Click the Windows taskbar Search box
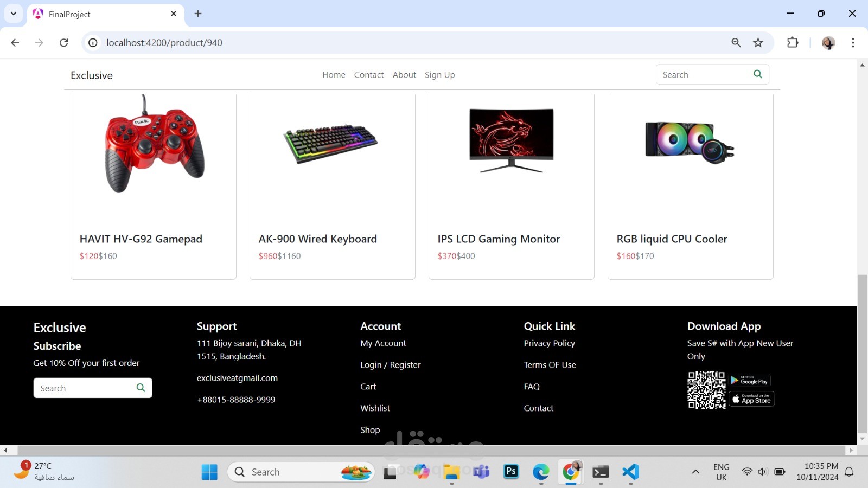 click(x=301, y=472)
